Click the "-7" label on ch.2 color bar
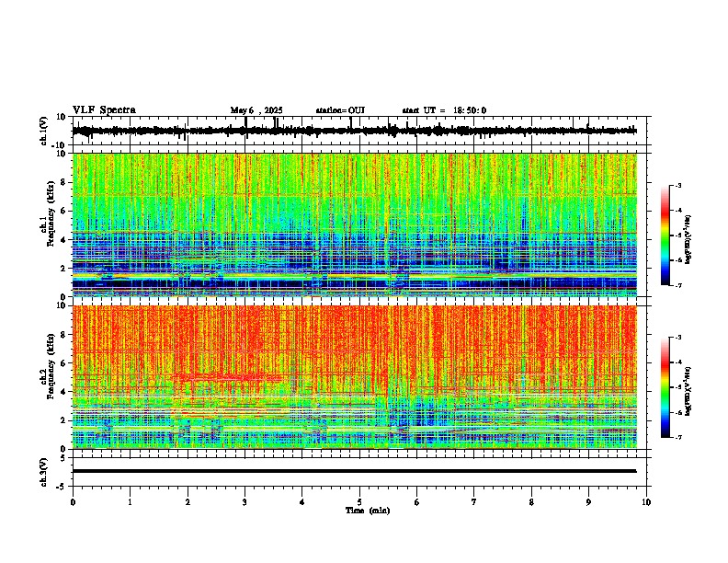 tap(678, 437)
